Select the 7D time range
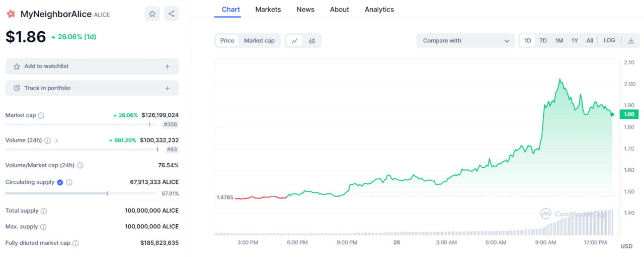644x257 pixels. coord(543,41)
